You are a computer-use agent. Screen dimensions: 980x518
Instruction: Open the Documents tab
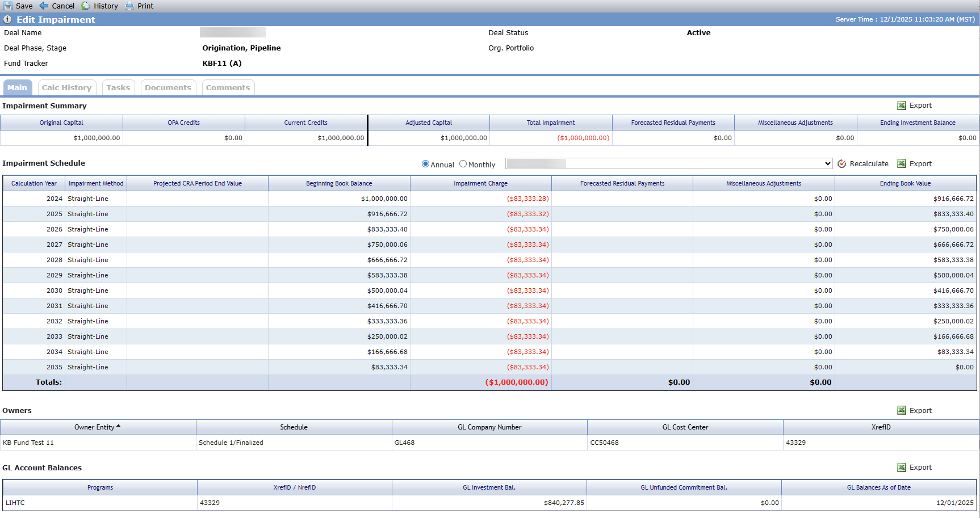click(x=168, y=87)
